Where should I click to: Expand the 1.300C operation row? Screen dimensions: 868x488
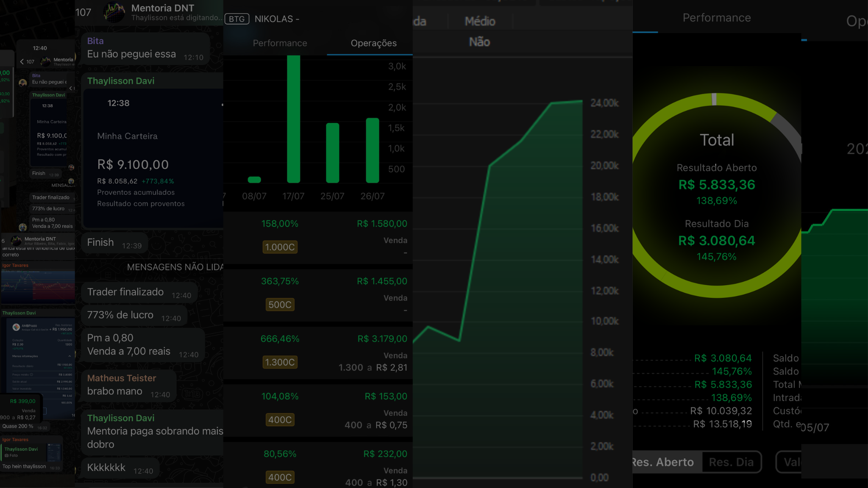(x=280, y=362)
